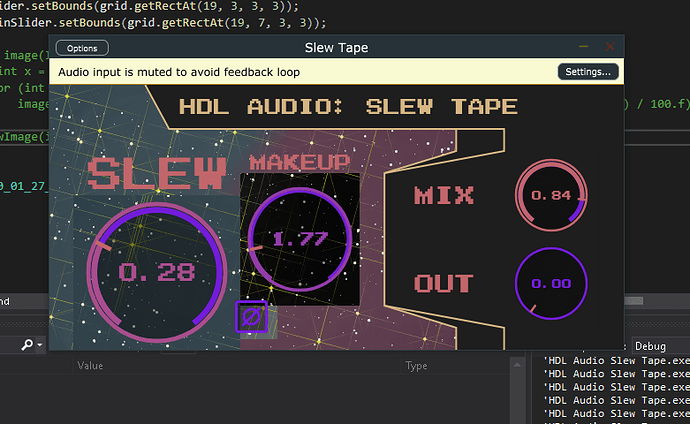Toggle the phase invert Ø button

tap(251, 317)
